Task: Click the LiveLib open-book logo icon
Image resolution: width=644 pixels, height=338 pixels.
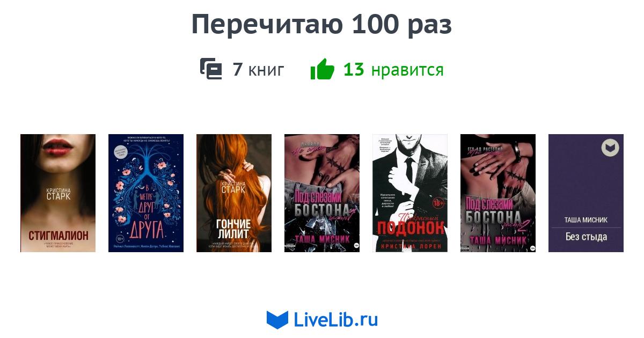Action: click(x=277, y=320)
